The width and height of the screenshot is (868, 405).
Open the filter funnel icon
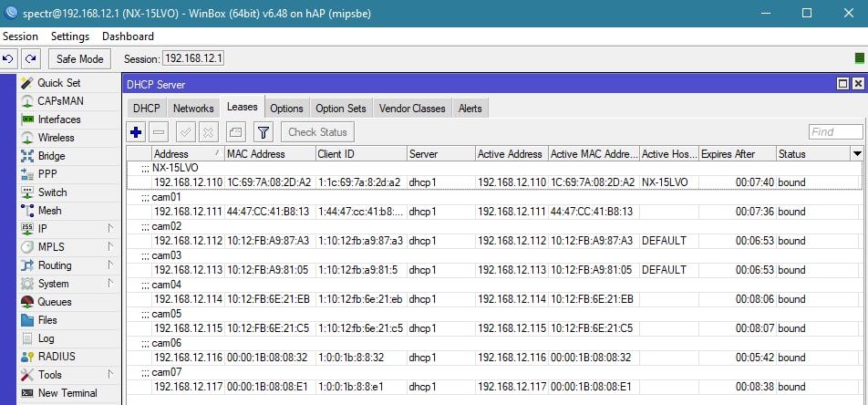tap(263, 132)
